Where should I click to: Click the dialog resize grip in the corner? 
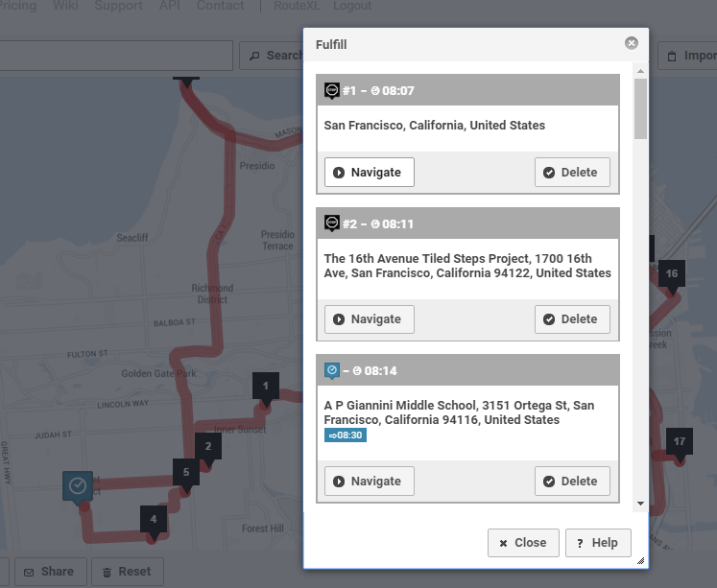point(640,561)
